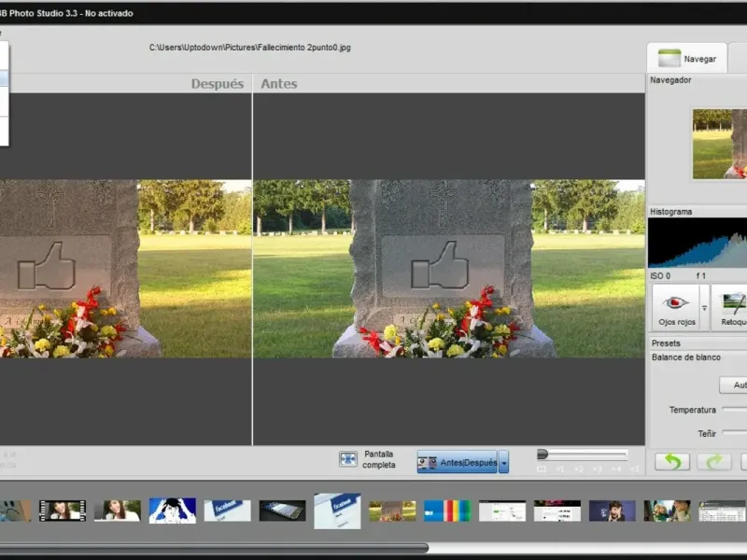Click the green undo arrow button
The image size is (747, 560).
[x=672, y=461]
